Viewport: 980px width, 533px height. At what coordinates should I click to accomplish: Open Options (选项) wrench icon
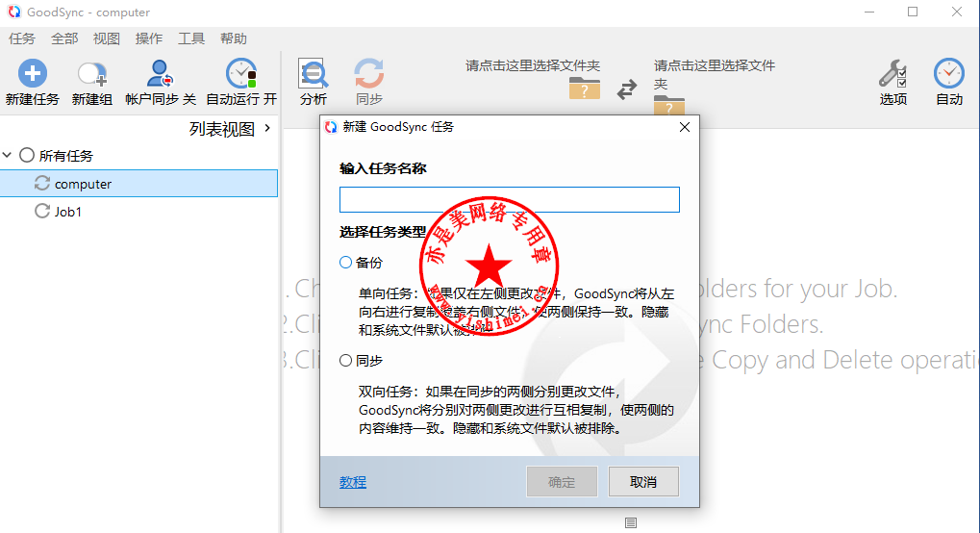(893, 74)
